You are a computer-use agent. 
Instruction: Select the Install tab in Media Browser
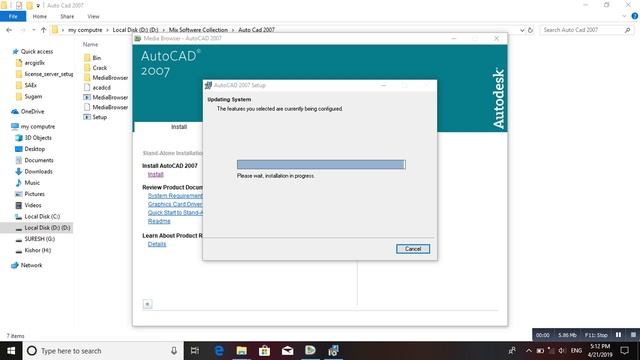179,127
